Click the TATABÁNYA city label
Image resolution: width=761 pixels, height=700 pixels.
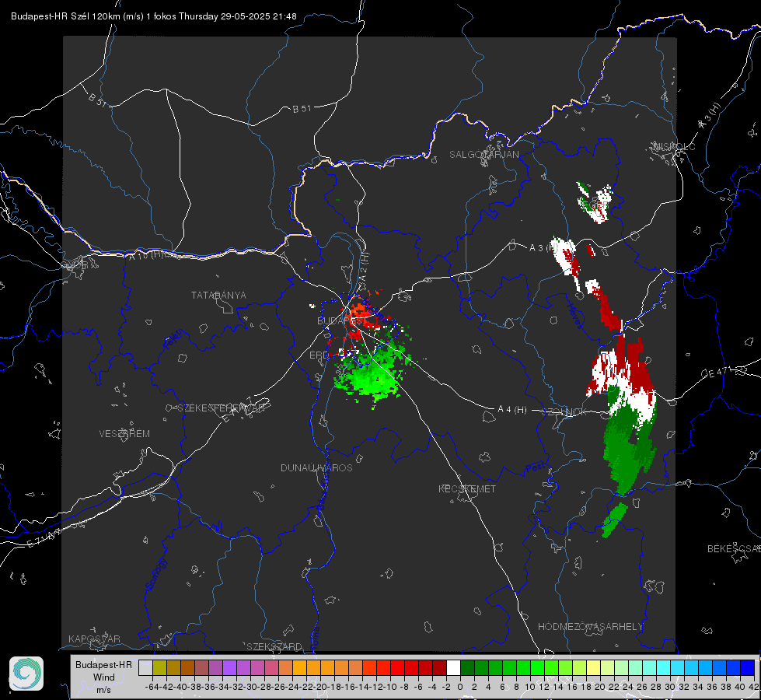[x=218, y=296]
